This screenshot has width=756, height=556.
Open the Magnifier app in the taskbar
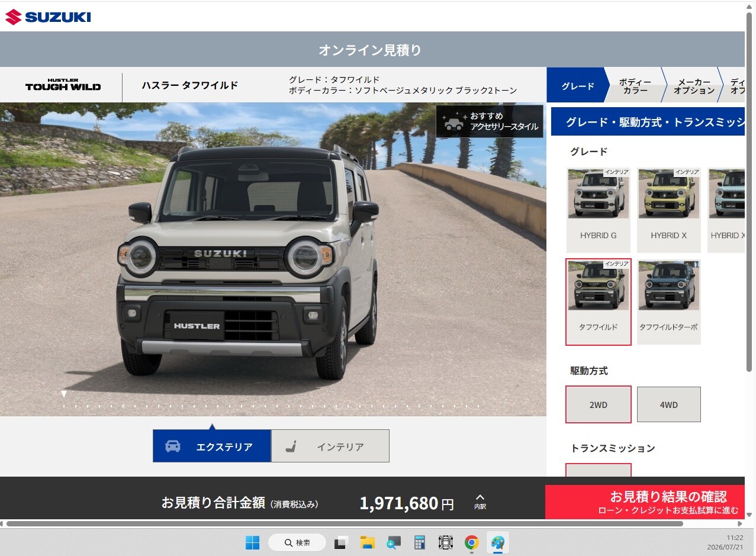pyautogui.click(x=393, y=542)
